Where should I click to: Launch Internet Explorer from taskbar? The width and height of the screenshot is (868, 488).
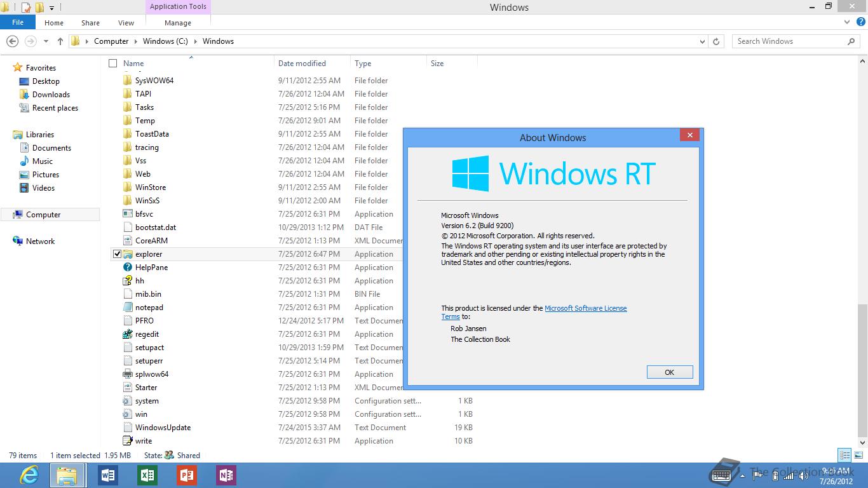(29, 475)
